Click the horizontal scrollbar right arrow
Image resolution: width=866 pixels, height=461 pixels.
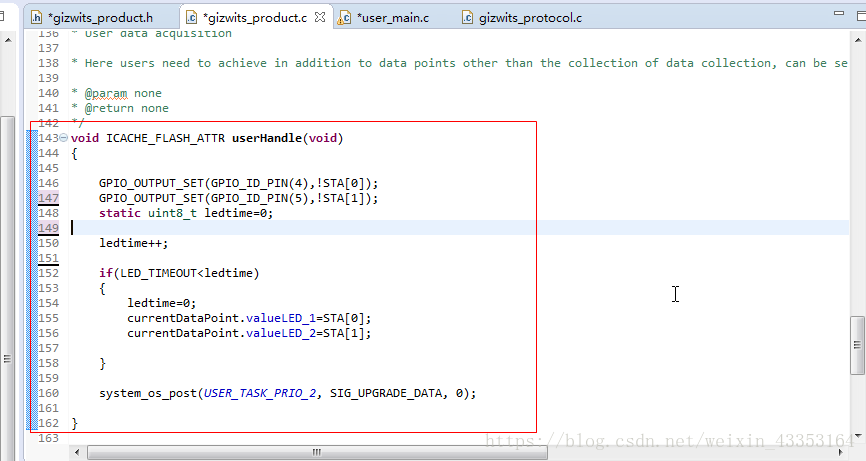coord(841,452)
